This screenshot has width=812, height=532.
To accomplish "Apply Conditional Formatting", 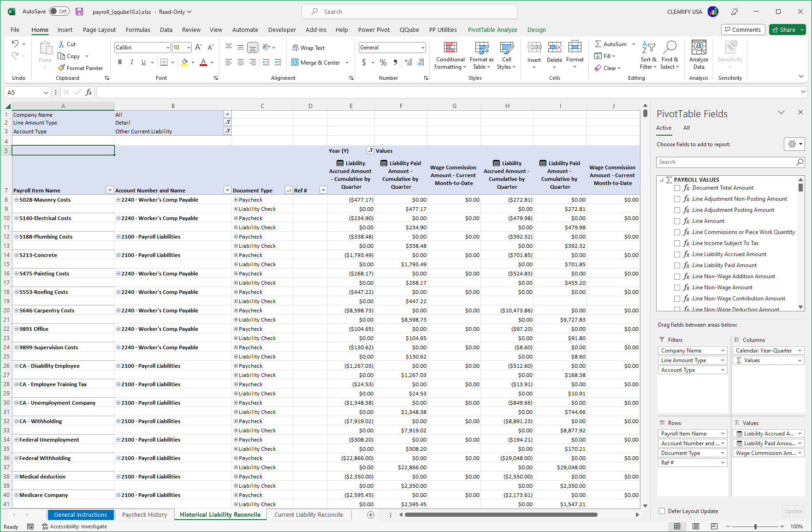I will [x=450, y=55].
